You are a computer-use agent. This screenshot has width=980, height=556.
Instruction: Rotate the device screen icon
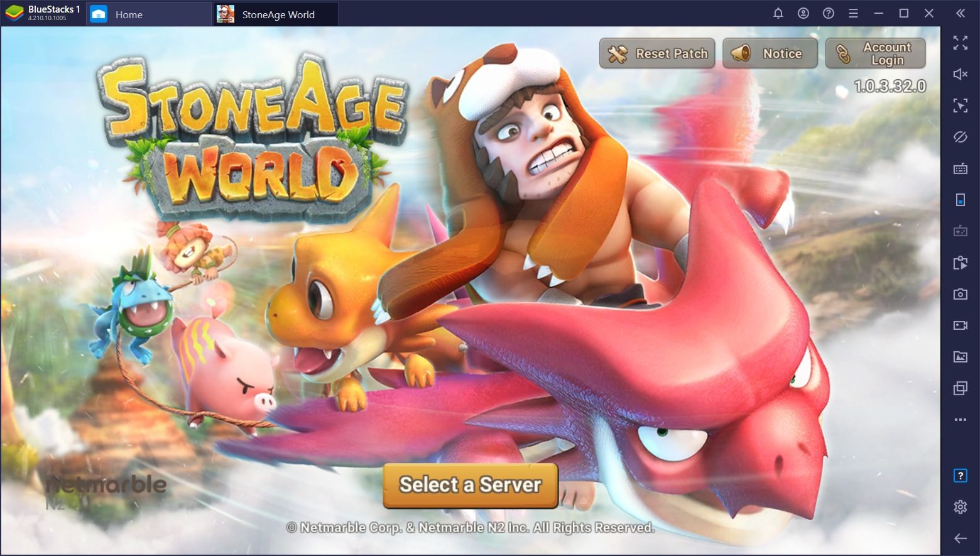(960, 200)
